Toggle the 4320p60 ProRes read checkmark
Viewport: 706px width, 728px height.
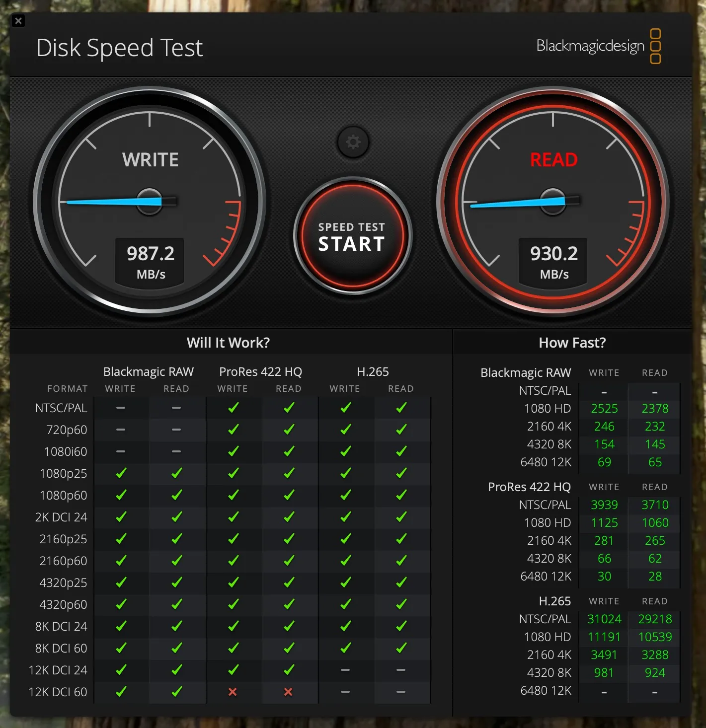288,604
